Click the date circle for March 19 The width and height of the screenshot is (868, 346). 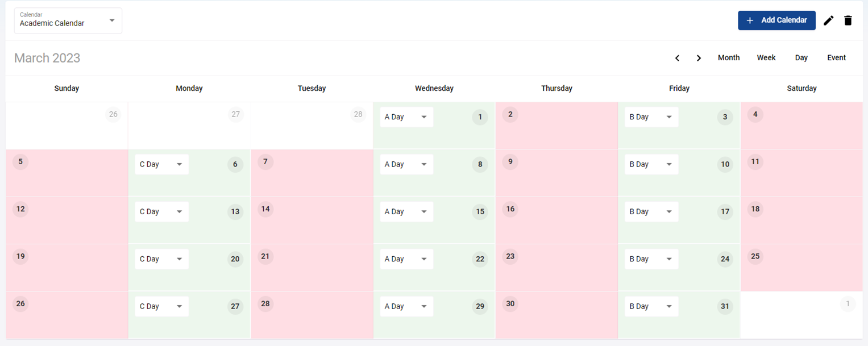20,257
